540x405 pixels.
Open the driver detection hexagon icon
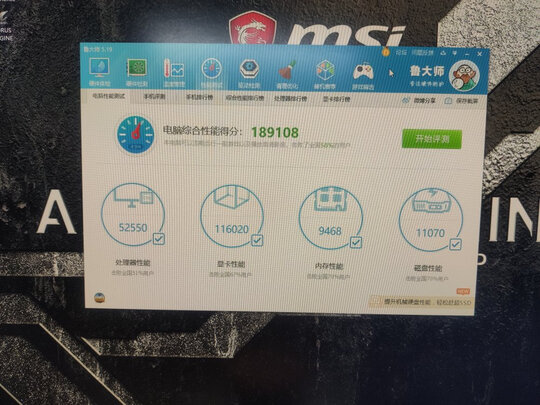tap(249, 70)
